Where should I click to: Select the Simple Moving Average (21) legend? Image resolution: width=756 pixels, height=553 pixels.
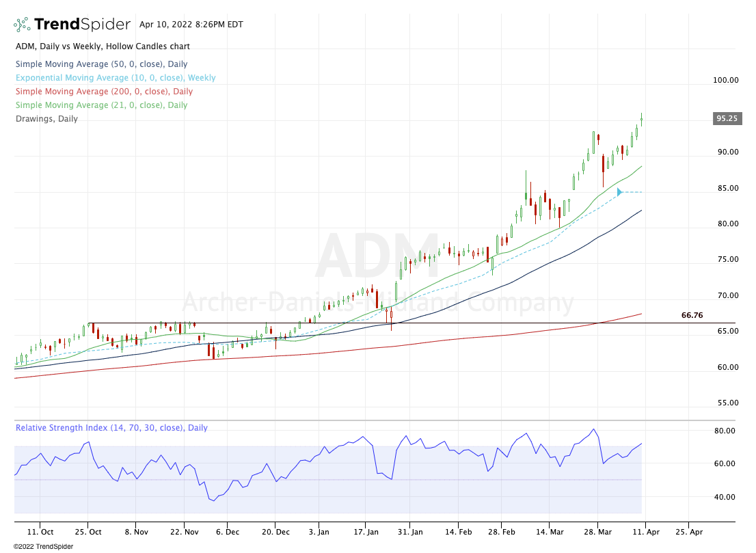click(101, 105)
